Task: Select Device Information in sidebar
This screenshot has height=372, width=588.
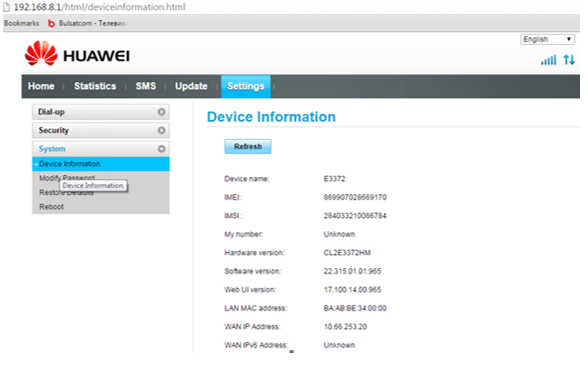Action: (x=101, y=164)
